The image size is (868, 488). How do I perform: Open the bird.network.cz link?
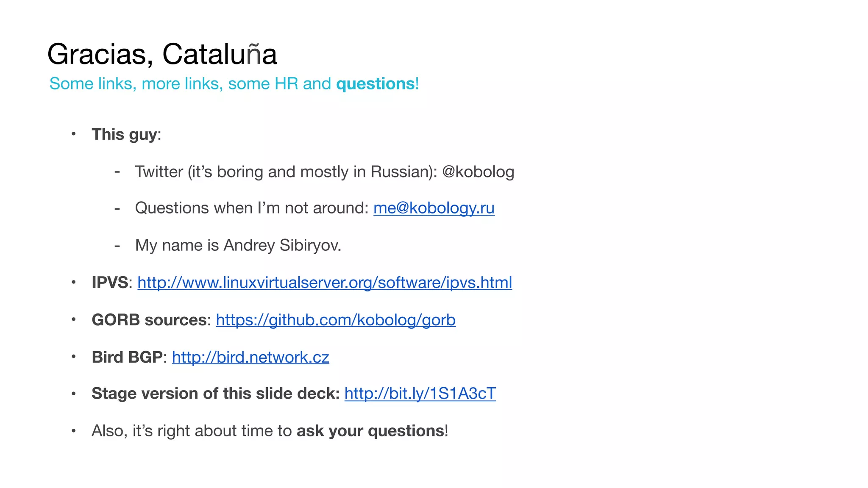(250, 357)
